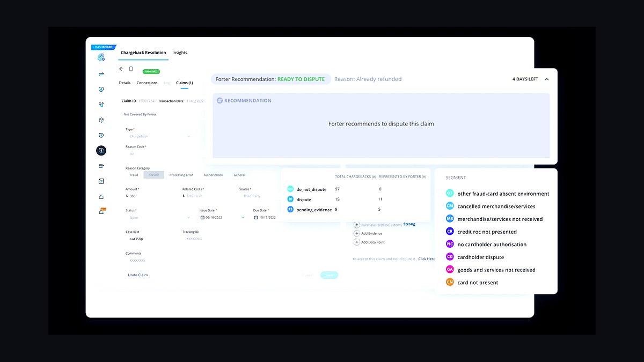Open the sidebar icon with orange beta badge
The image size is (644, 362).
click(x=101, y=211)
